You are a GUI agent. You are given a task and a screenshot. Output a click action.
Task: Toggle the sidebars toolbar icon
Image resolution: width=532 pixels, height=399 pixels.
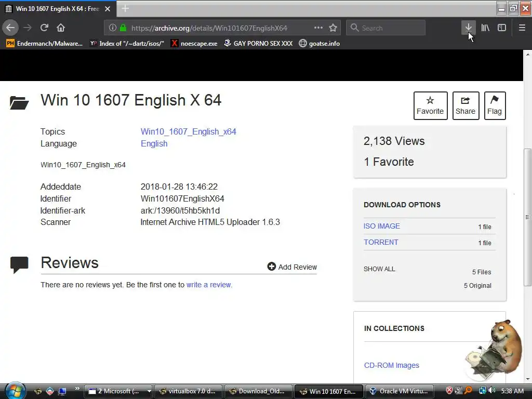pos(502,28)
